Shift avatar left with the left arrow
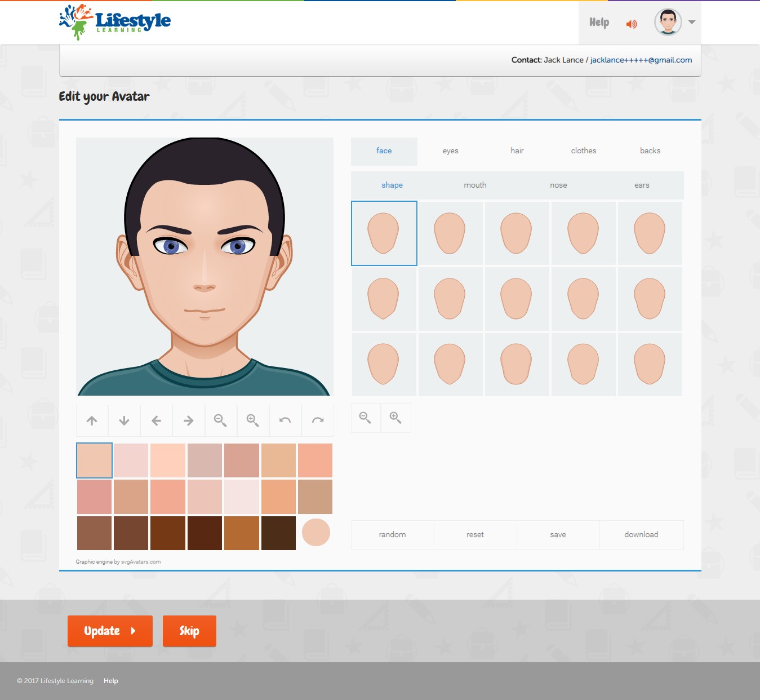 click(157, 420)
